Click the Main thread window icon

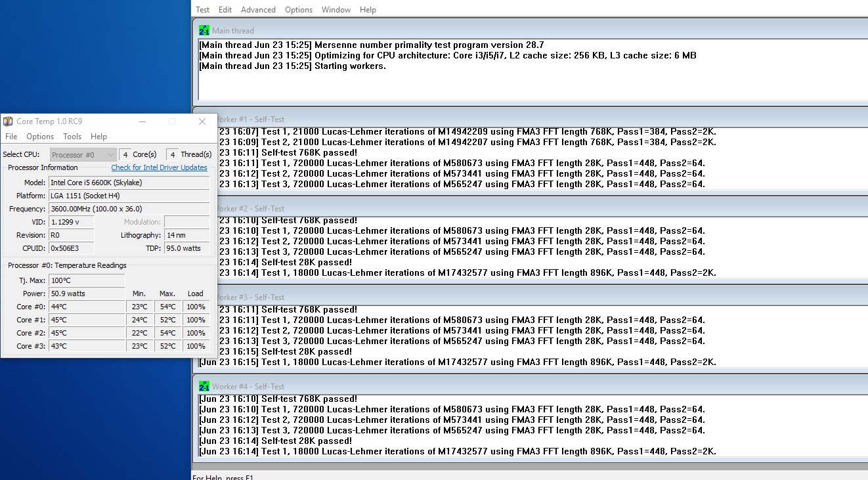pos(204,30)
